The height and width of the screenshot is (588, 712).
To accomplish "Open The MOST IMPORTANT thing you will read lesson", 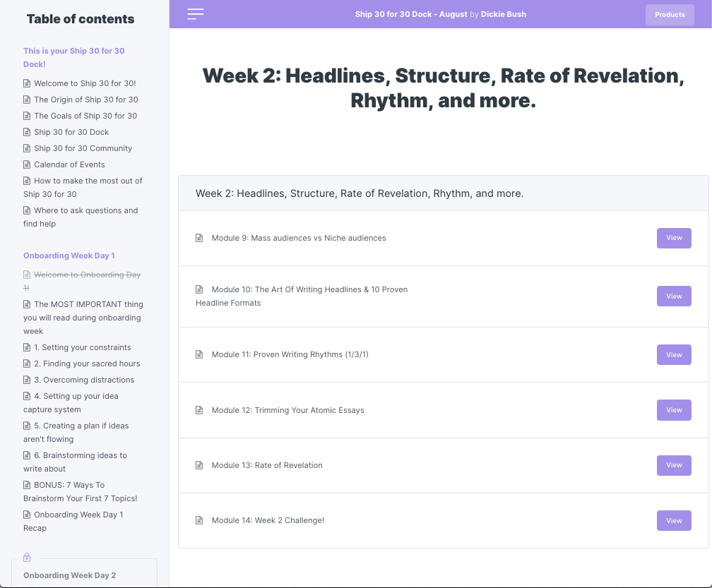I will 83,318.
